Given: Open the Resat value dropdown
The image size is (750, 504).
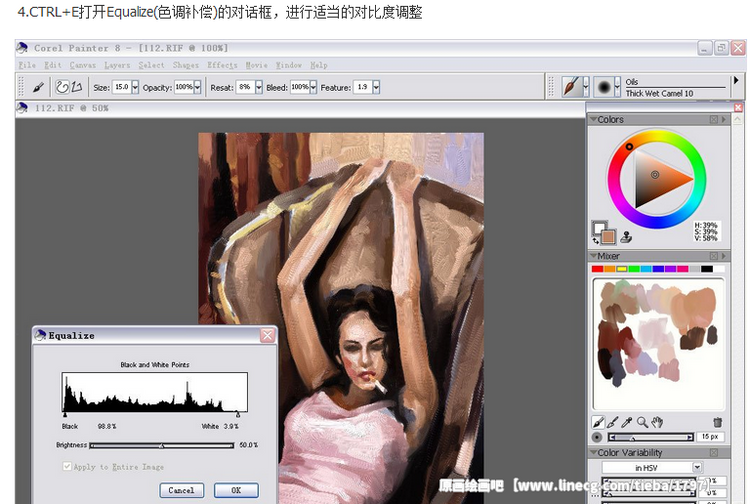Looking at the screenshot, I should (259, 87).
